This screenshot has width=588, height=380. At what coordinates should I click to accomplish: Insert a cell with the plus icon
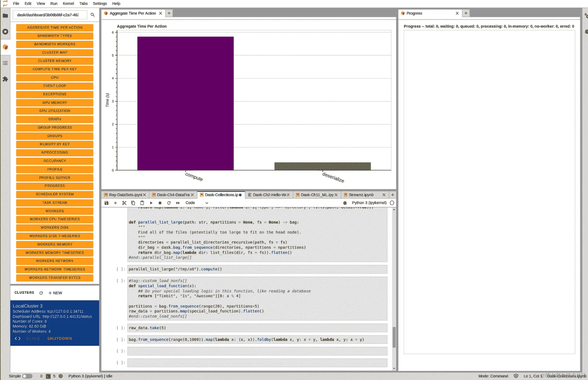click(115, 203)
